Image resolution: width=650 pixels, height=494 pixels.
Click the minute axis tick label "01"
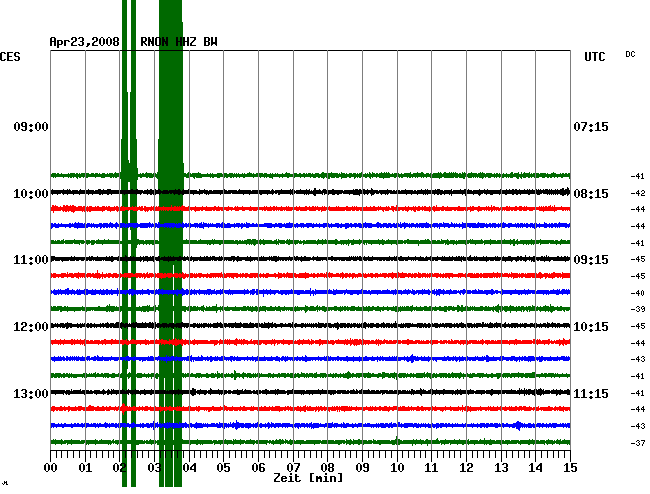[85, 468]
